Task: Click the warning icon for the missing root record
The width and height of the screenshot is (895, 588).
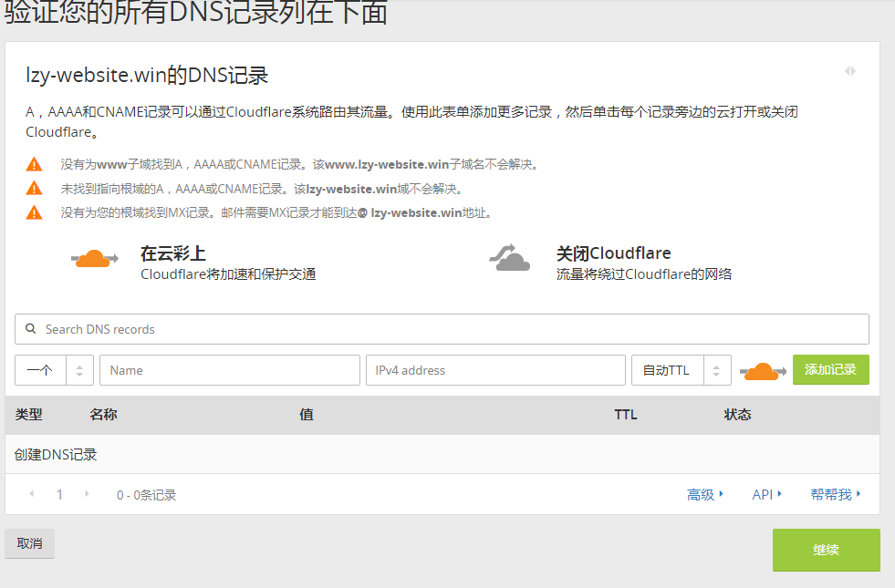Action: pos(34,189)
